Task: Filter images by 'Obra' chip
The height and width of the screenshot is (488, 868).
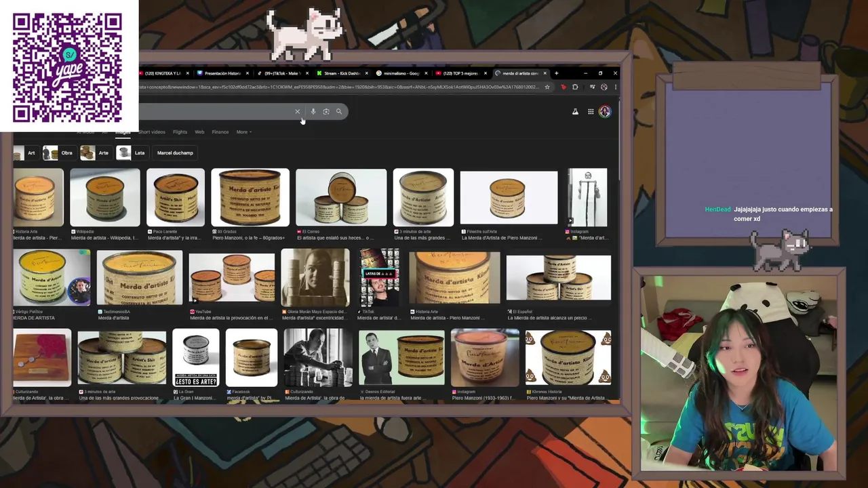Action: [x=58, y=153]
